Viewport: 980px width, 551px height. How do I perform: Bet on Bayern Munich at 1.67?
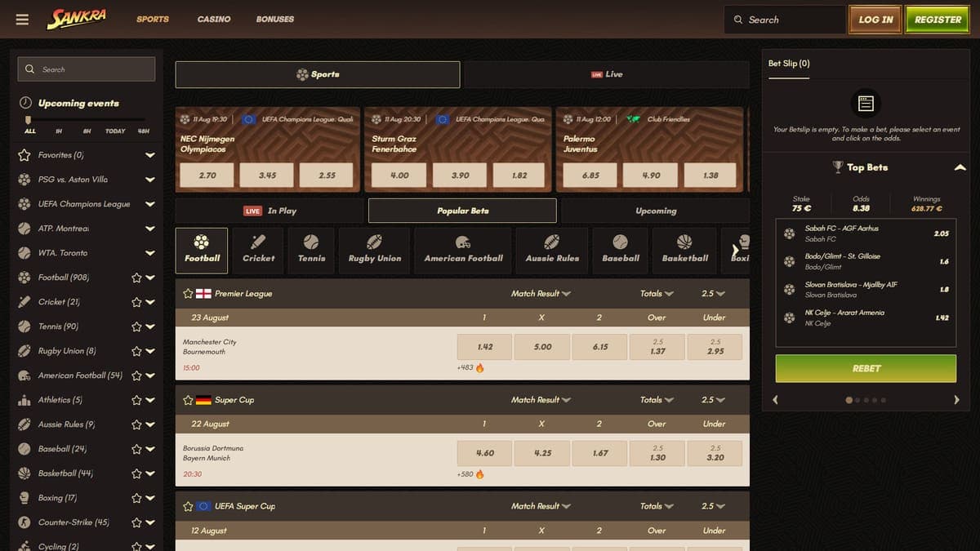600,453
